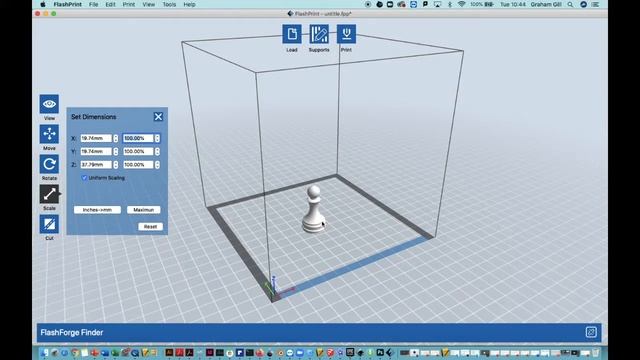Screen dimensions: 640x360
Task: Click the FlashForge Finder label
Action: click(72, 333)
